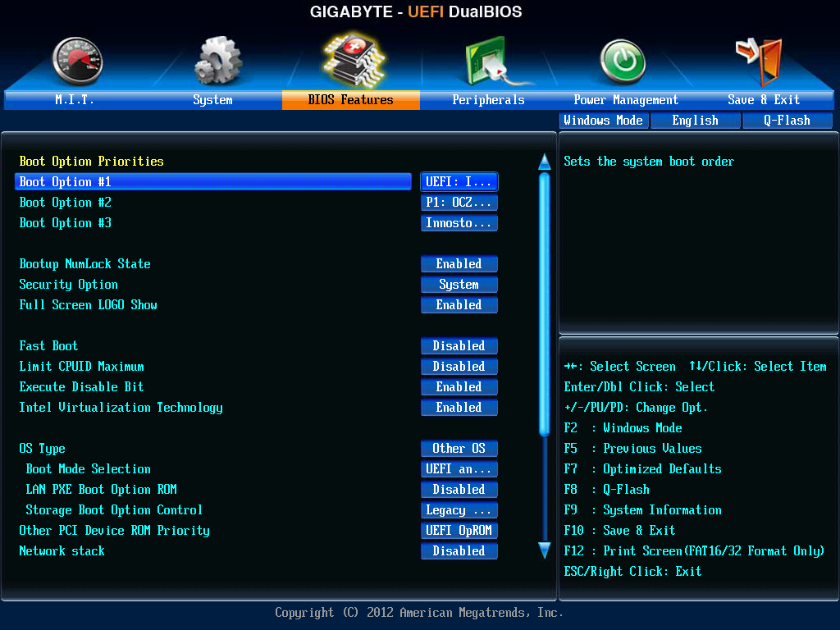The image size is (840, 630).
Task: Click the F7 Optimized Defaults help line
Action: click(x=643, y=469)
